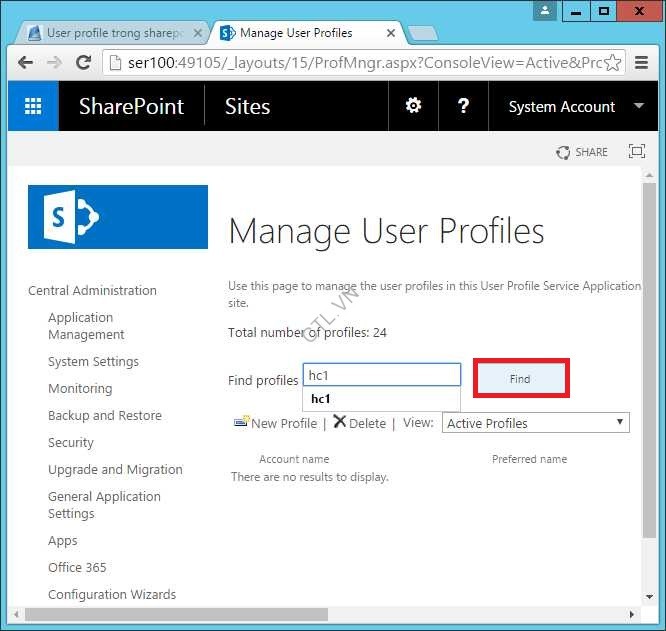
Task: Open the Chrome hamburger menu
Action: point(641,63)
